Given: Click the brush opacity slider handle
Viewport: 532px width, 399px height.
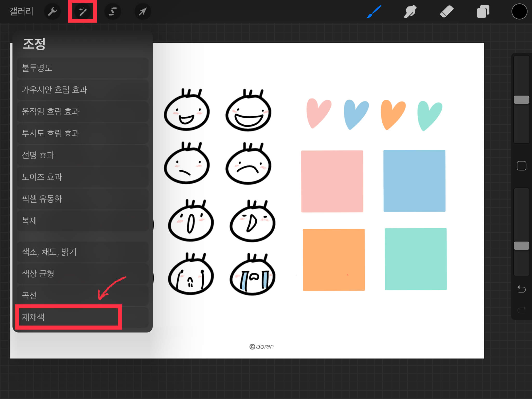Looking at the screenshot, I should [x=521, y=245].
